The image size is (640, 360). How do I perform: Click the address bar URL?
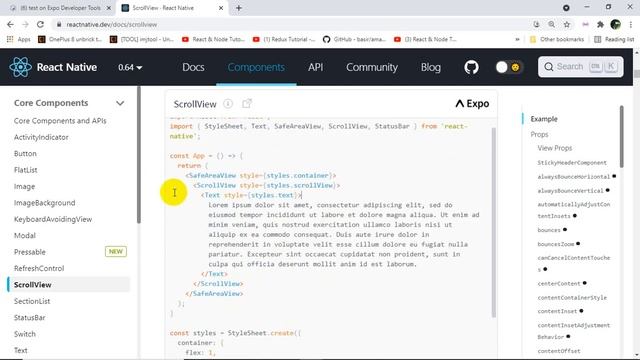tap(112, 24)
